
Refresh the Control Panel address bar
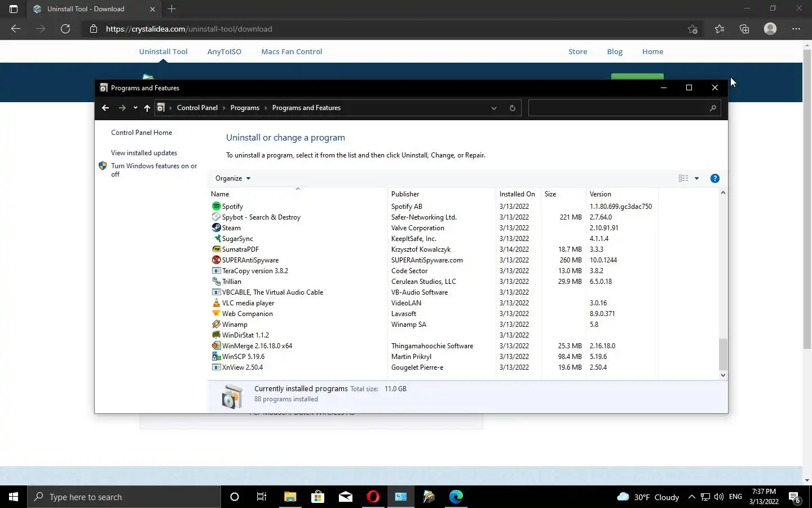pyautogui.click(x=512, y=108)
